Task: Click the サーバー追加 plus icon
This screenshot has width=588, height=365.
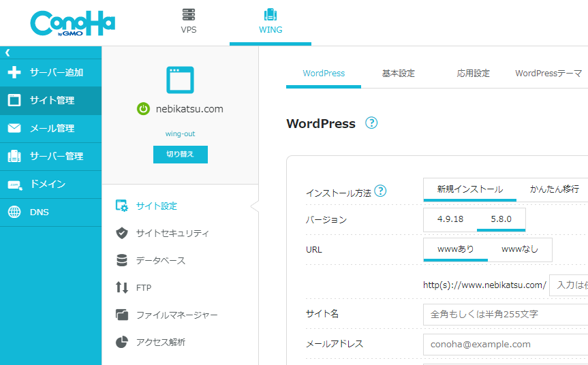Action: (14, 72)
